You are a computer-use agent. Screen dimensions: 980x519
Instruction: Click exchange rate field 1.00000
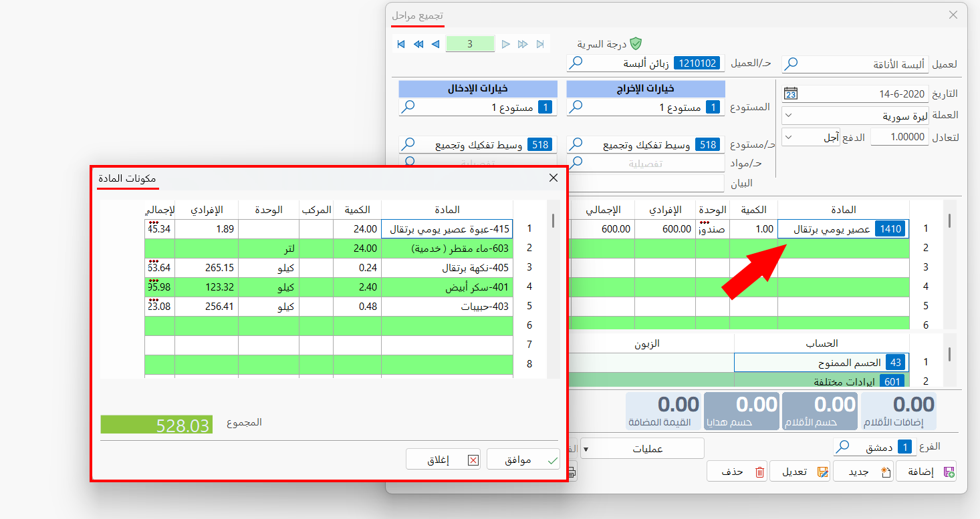tap(900, 138)
